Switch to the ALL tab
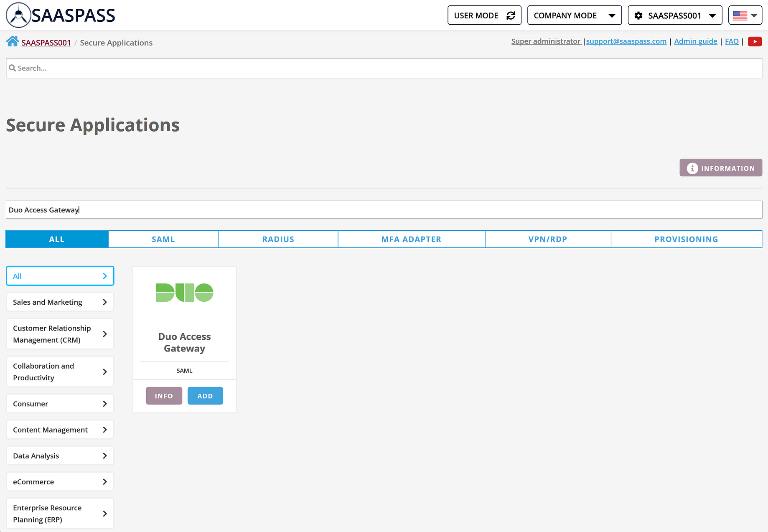Screen dimensions: 768x532 57,239
